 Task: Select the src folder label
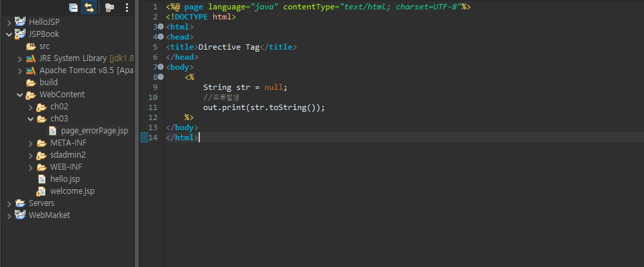[45, 46]
